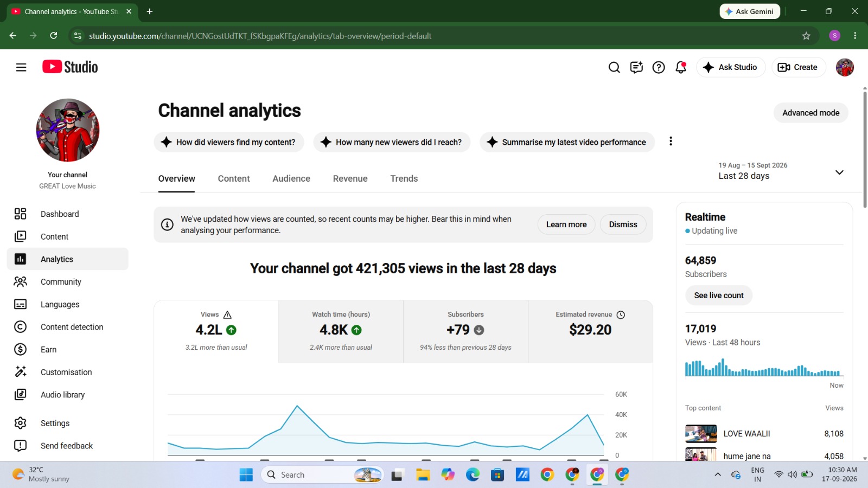This screenshot has height=488, width=868.
Task: Click the page vertical scrollbar
Action: coord(865,150)
